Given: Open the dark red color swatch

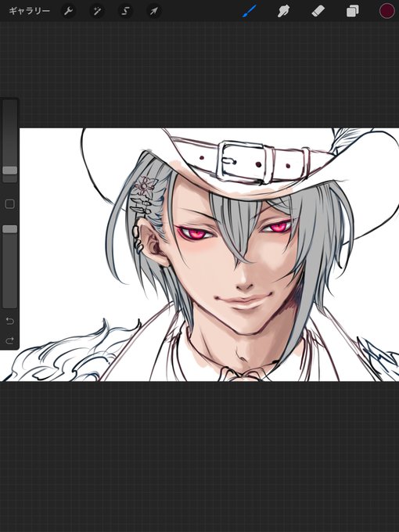Looking at the screenshot, I should 386,11.
